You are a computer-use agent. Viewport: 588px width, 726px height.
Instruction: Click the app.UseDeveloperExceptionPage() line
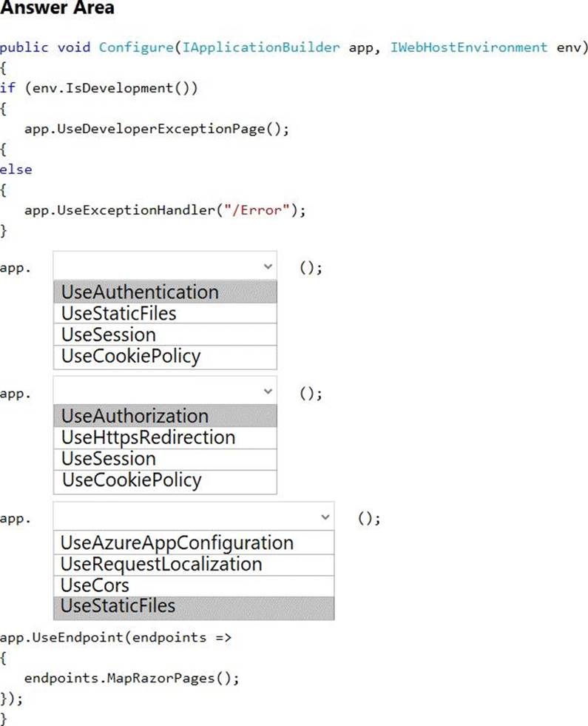[156, 129]
